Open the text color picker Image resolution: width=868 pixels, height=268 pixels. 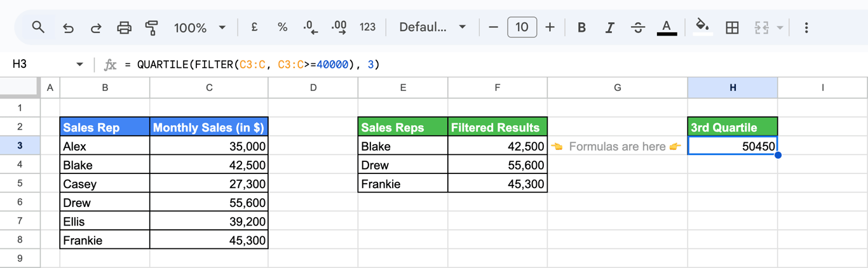[x=667, y=27]
